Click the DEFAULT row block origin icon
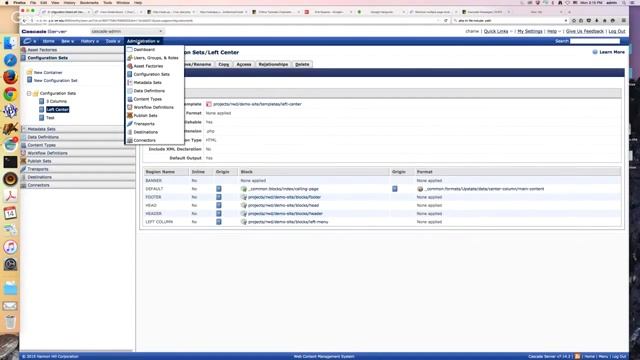Image resolution: width=640 pixels, height=360 pixels. pyautogui.click(x=219, y=189)
